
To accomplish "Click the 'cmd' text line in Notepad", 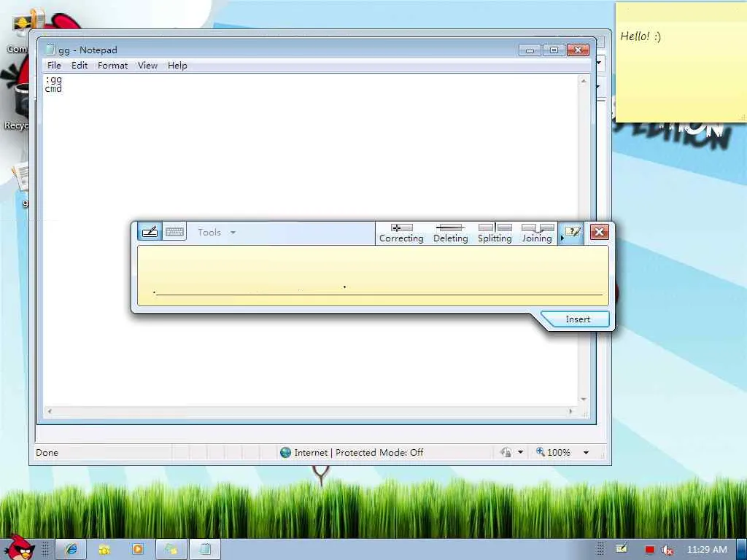I will click(x=53, y=88).
